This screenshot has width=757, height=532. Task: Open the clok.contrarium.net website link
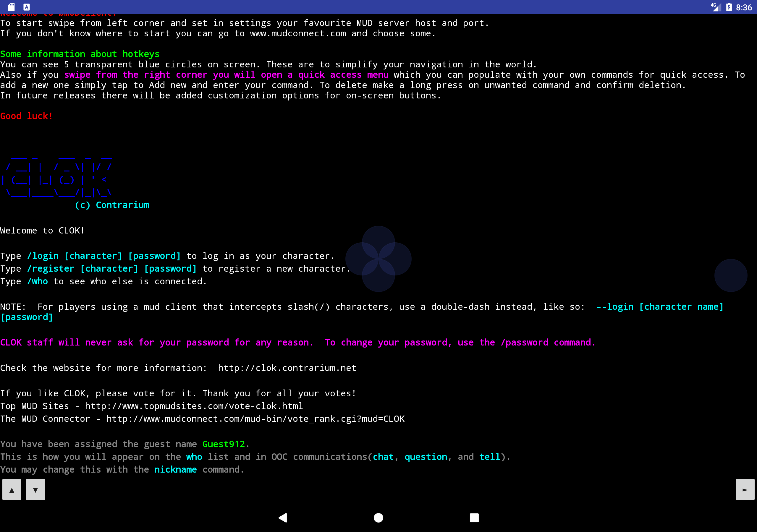(x=287, y=368)
